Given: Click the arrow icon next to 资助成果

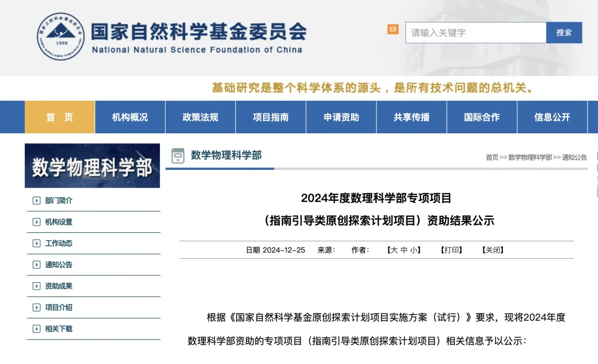Looking at the screenshot, I should pos(37,286).
